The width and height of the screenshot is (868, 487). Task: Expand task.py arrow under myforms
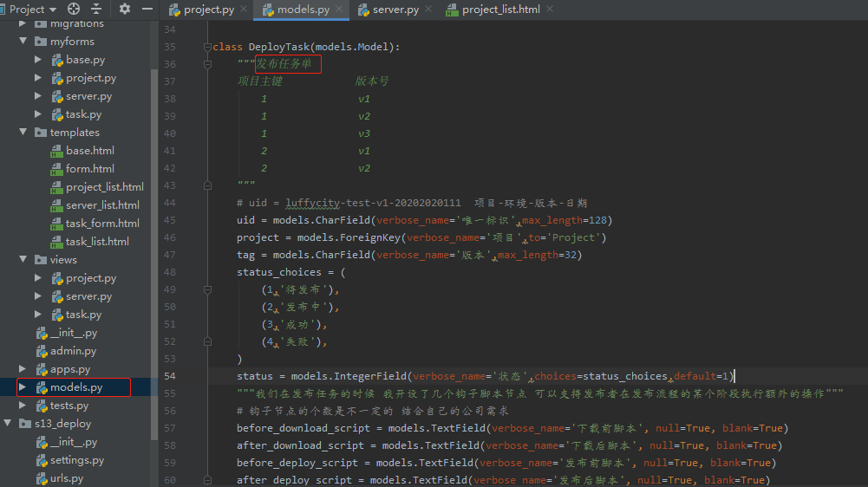38,114
